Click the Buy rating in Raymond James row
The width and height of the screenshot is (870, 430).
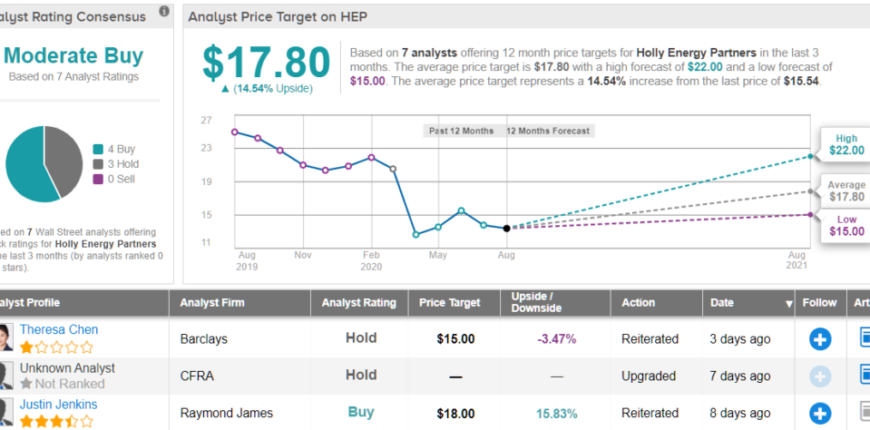click(x=361, y=412)
